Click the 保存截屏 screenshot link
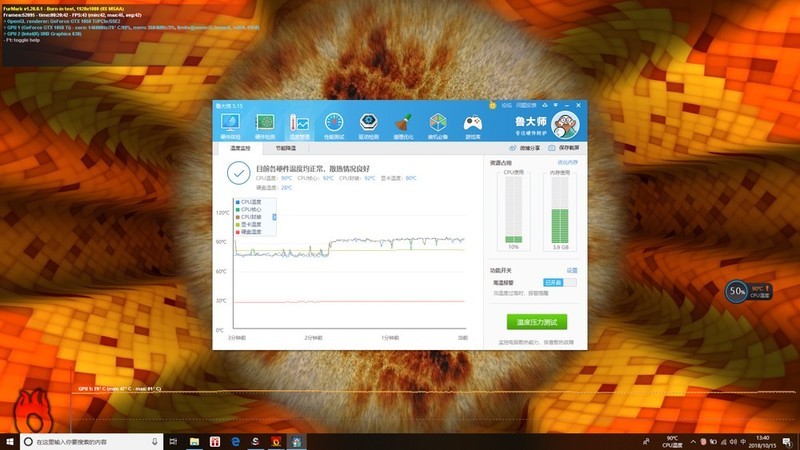Screen dimensions: 800x450 564,148
